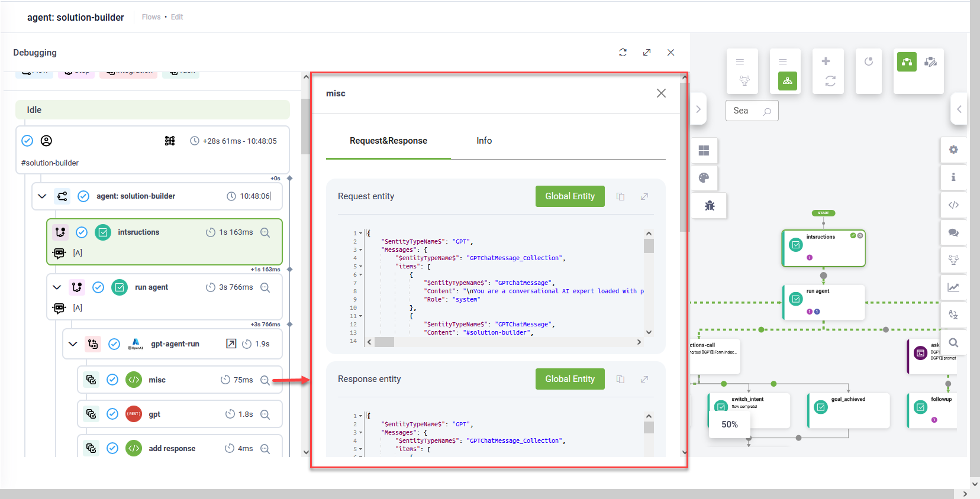Fold line 5 in Request entity code
The height and width of the screenshot is (499, 980).
click(x=361, y=267)
